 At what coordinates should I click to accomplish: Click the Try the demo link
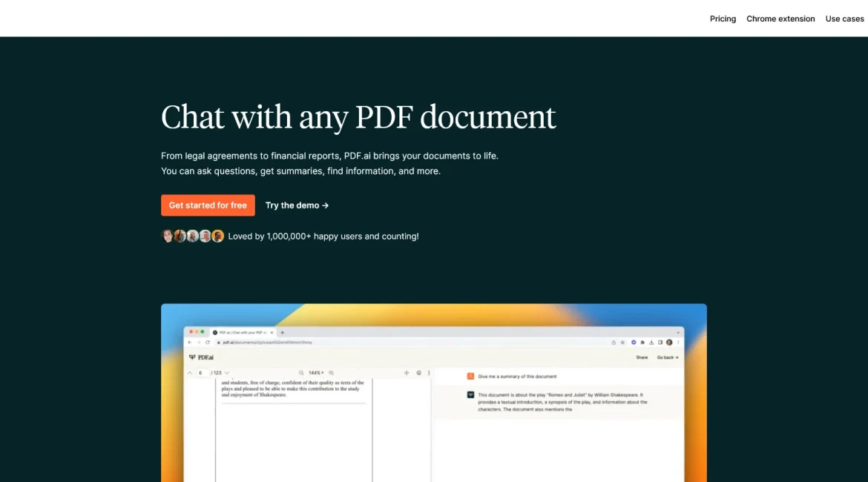[297, 205]
